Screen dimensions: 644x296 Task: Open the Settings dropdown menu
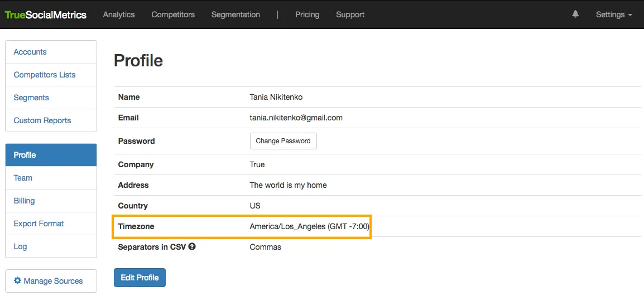pyautogui.click(x=613, y=14)
